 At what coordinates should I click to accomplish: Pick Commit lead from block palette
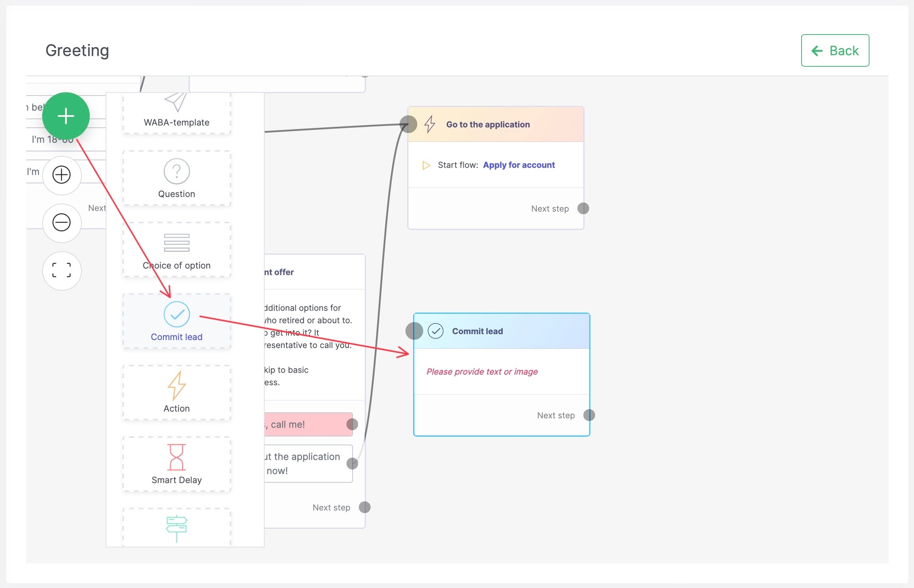pos(176,321)
